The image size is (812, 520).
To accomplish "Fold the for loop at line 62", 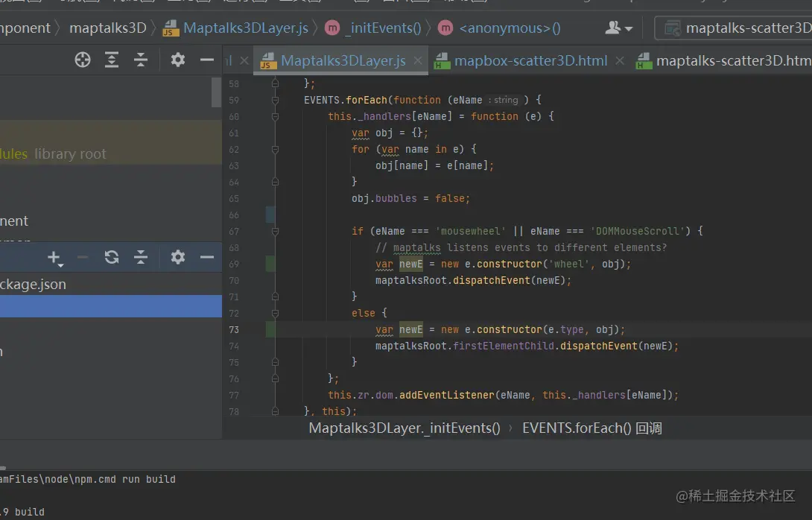I will pyautogui.click(x=275, y=149).
